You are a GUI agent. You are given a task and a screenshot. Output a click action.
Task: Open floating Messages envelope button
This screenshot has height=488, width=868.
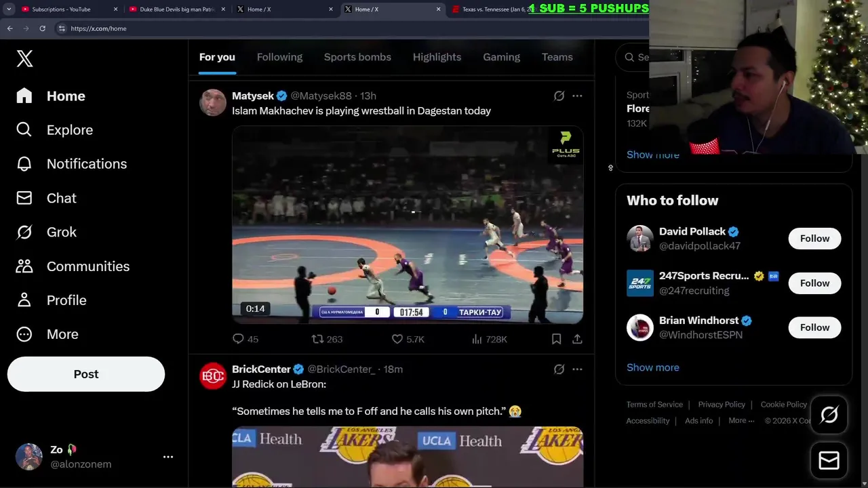[829, 461]
